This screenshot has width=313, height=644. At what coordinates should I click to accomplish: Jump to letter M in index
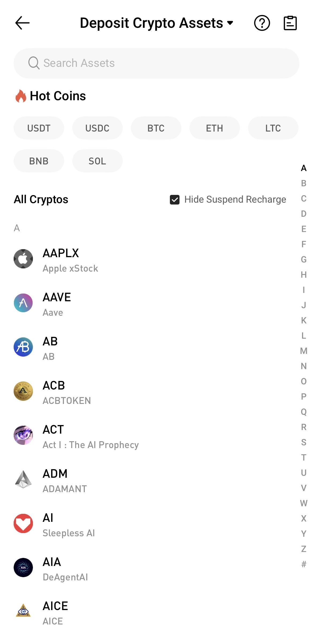click(304, 351)
